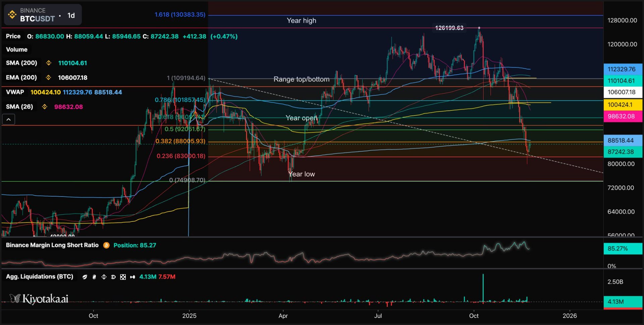Click the red 7.57M liquidations value
Image resolution: width=644 pixels, height=325 pixels.
coord(167,277)
